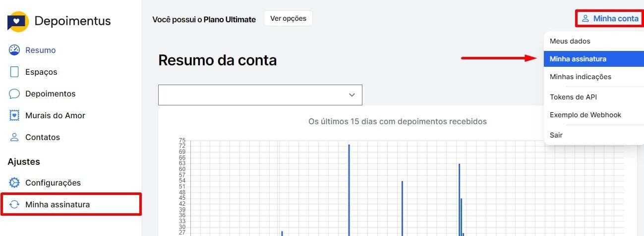Click the Contatos person icon
Screen dimensions: 644x236
tap(14, 137)
